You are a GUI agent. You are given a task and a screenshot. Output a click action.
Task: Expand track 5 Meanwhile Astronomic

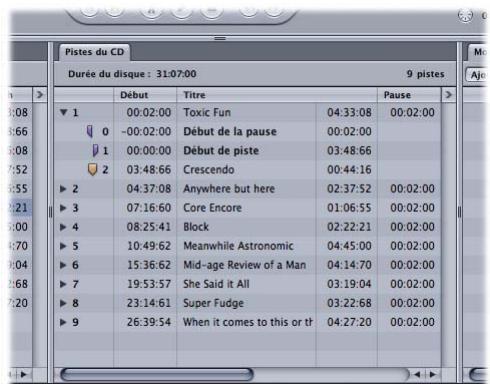tap(63, 246)
